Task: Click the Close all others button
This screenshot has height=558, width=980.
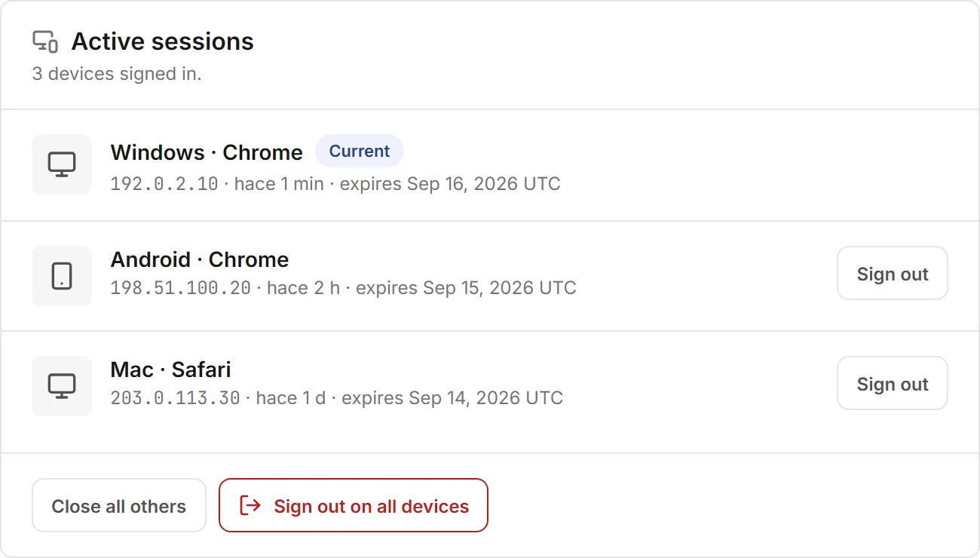Action: [119, 505]
